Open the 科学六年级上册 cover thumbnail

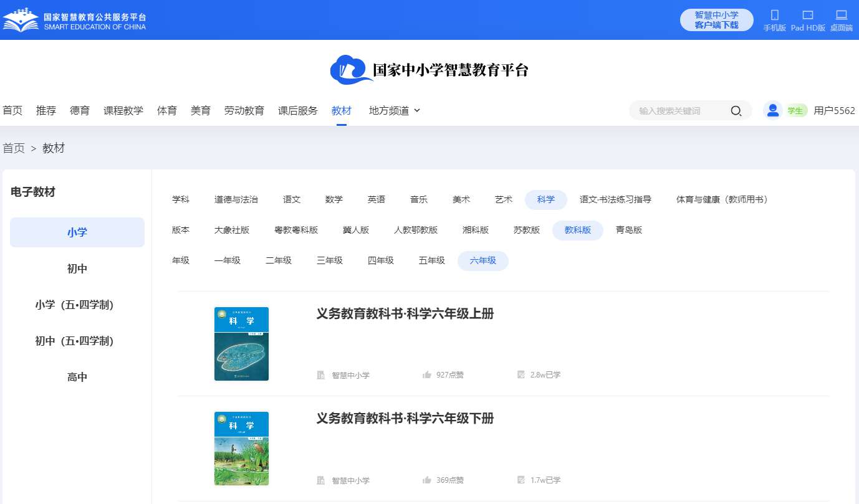(241, 344)
